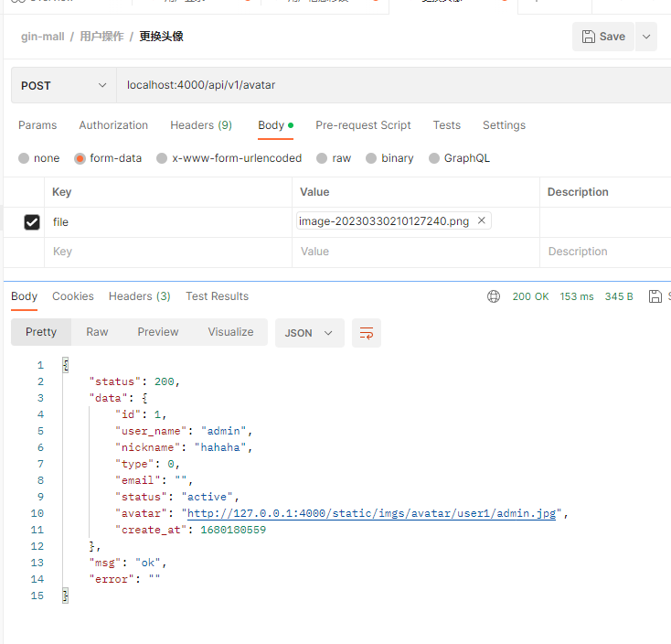Screen dimensions: 671x644
Task: Select the binary body type
Action: pos(389,158)
